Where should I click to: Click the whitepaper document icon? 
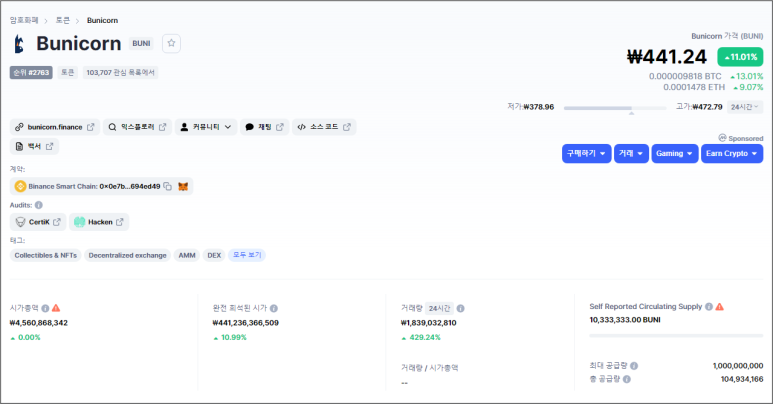pyautogui.click(x=19, y=147)
